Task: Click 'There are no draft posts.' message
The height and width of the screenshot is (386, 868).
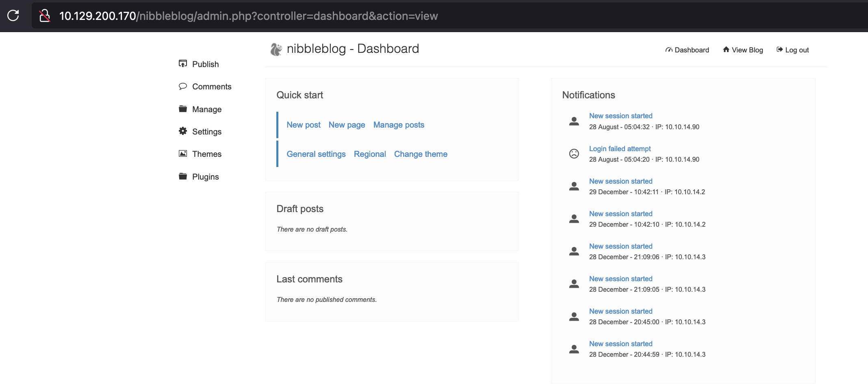Action: [312, 229]
